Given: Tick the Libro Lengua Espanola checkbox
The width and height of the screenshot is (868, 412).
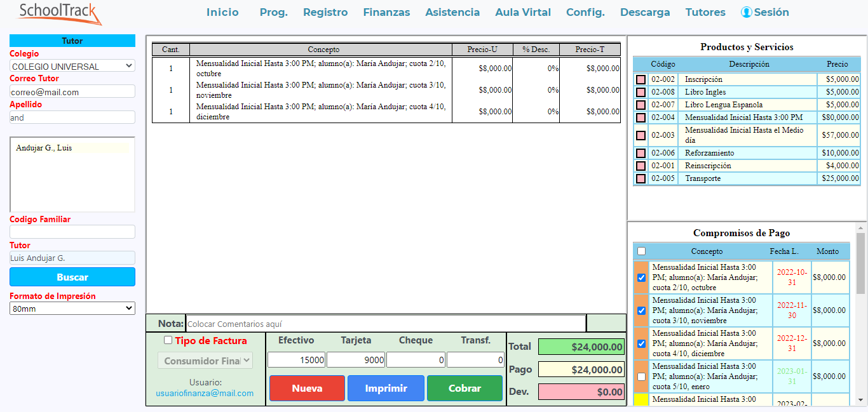Looking at the screenshot, I should (641, 105).
